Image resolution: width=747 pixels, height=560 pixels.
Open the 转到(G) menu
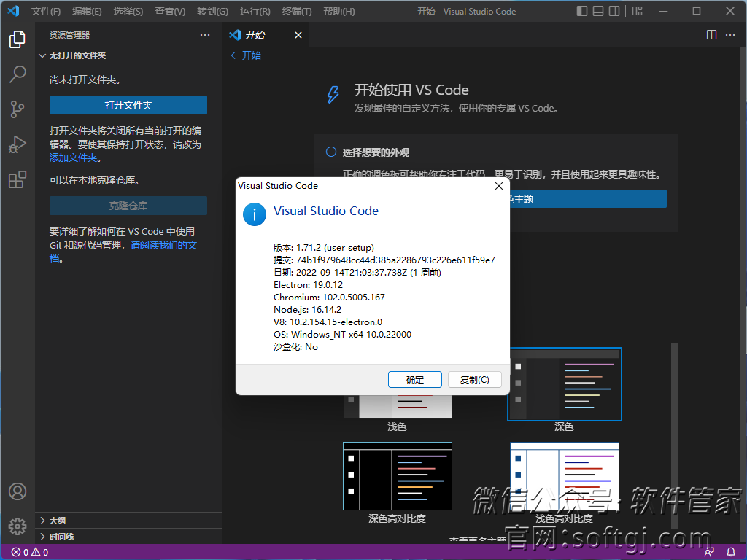coord(212,11)
